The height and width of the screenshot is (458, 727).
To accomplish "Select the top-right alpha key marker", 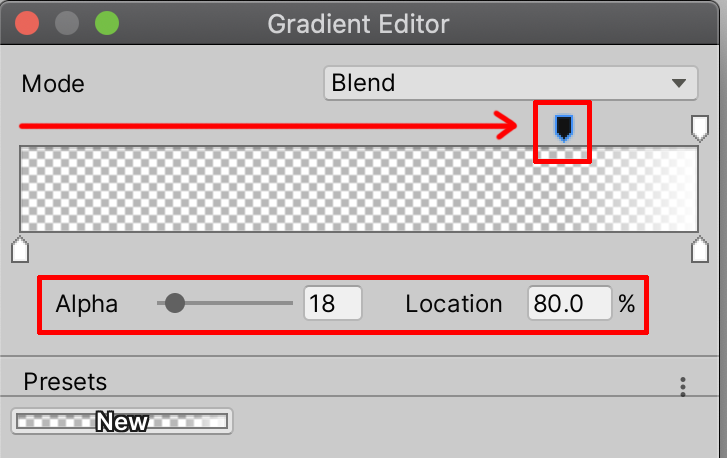I will pos(700,127).
